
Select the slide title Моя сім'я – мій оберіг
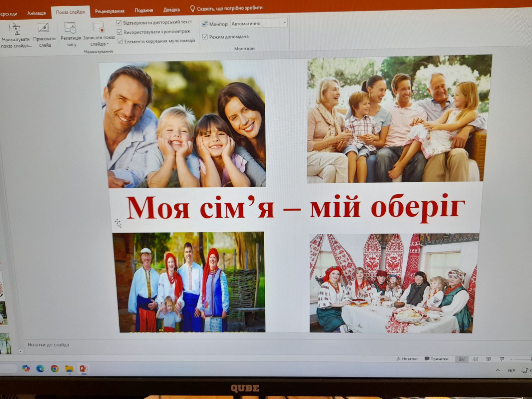point(296,208)
